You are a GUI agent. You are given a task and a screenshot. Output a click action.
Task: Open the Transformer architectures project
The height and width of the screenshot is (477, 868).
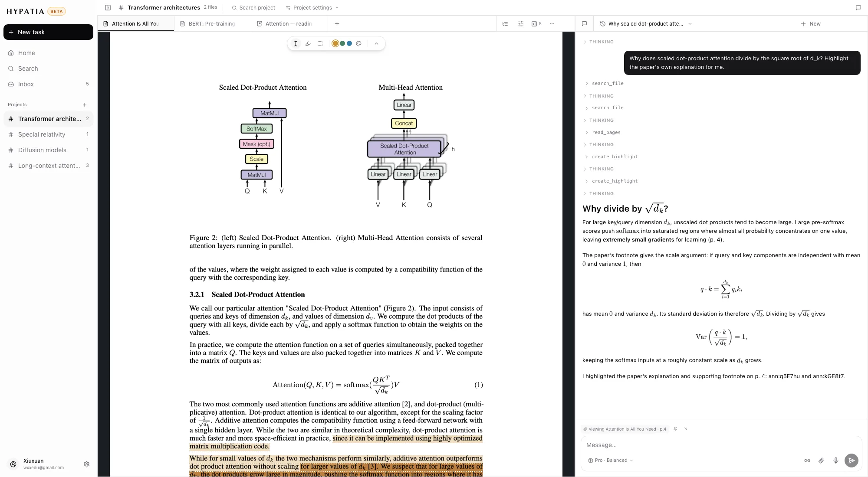click(48, 119)
